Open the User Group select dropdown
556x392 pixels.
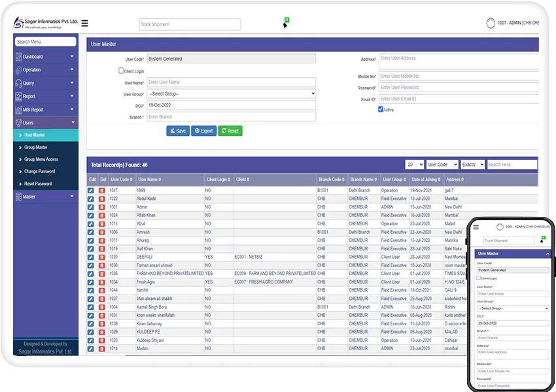(x=231, y=94)
